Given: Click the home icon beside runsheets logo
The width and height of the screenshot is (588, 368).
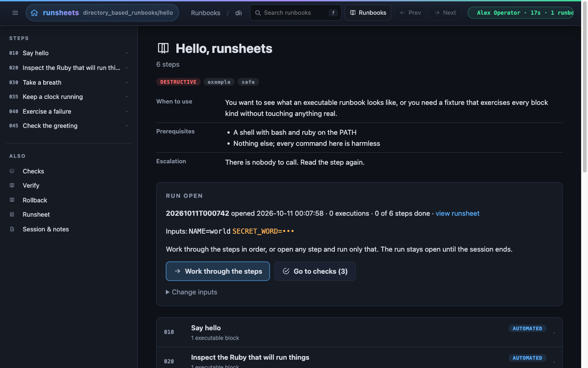Looking at the screenshot, I should coord(34,13).
